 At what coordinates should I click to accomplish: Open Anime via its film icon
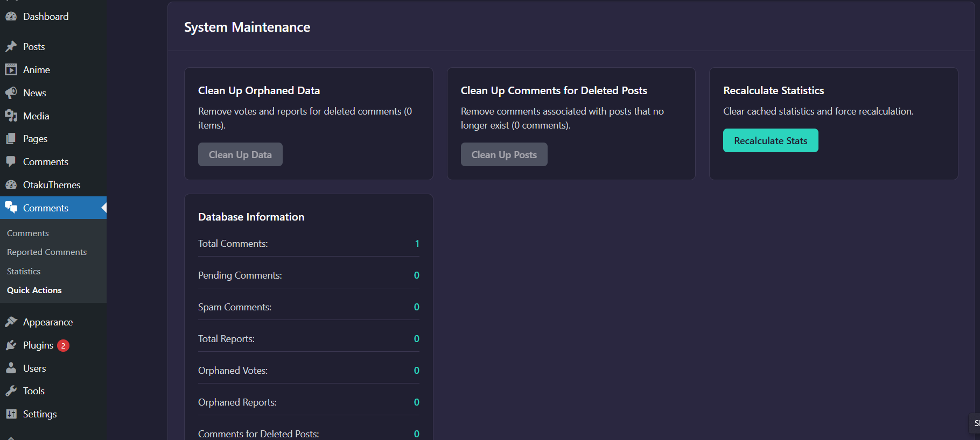point(11,70)
